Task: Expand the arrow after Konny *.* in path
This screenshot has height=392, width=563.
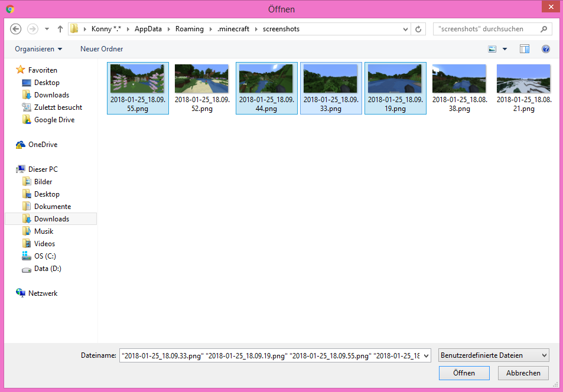Action: [x=128, y=29]
